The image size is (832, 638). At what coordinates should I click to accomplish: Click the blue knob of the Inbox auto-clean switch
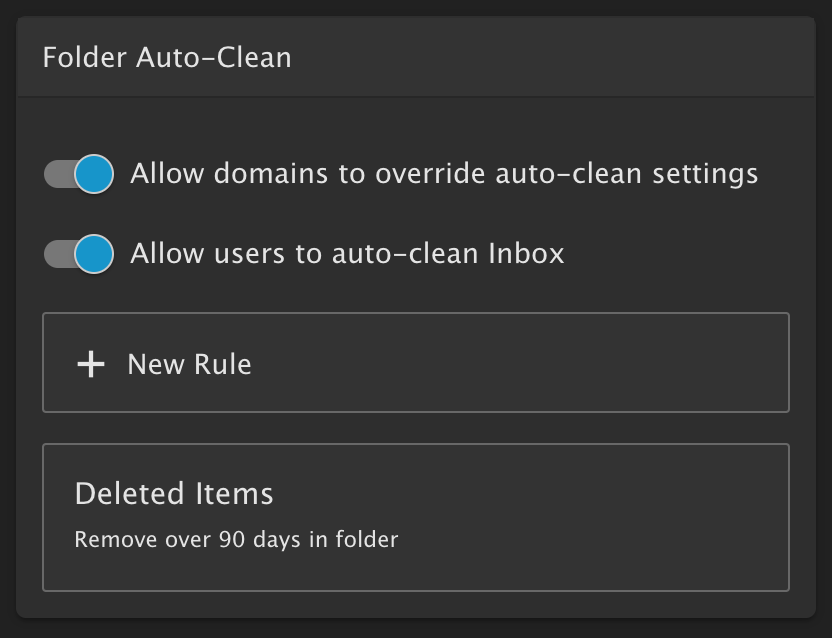94,254
